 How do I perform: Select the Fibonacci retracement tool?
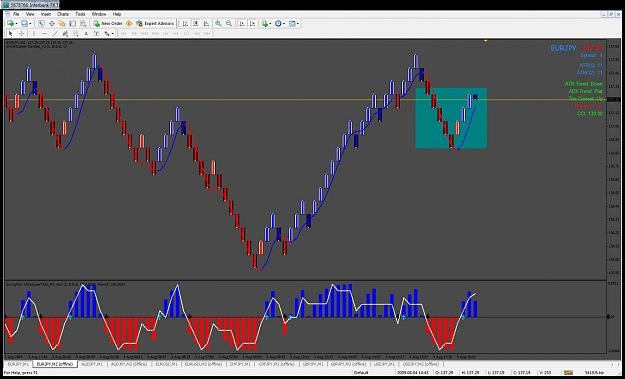[x=75, y=33]
